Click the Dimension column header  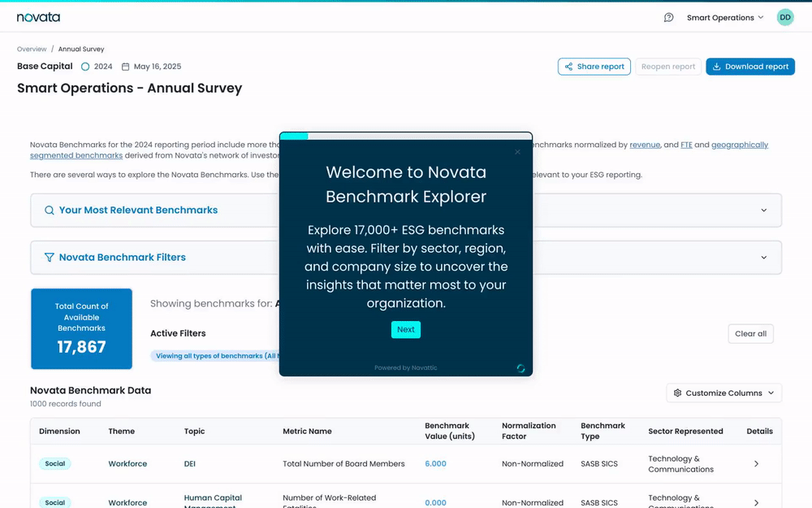pyautogui.click(x=59, y=432)
